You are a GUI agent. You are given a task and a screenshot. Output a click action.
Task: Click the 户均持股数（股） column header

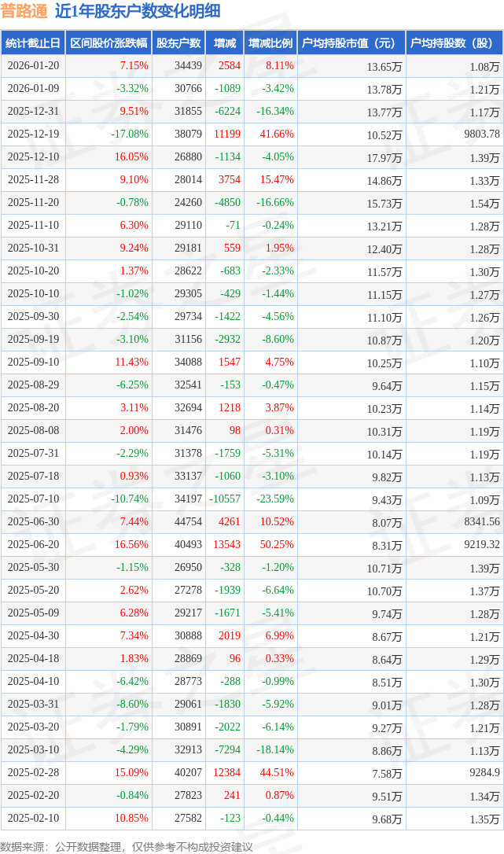pyautogui.click(x=455, y=43)
